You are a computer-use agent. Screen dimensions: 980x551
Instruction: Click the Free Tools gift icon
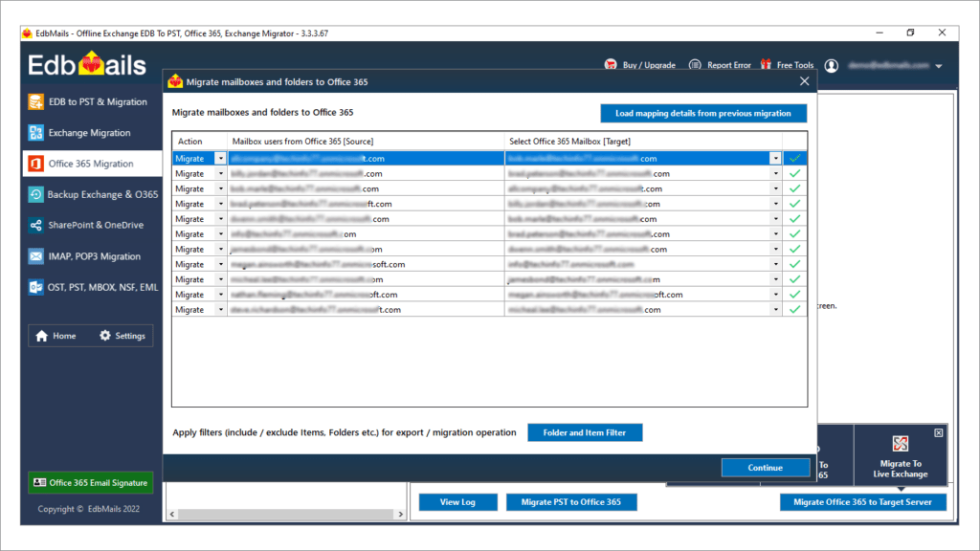pyautogui.click(x=766, y=64)
